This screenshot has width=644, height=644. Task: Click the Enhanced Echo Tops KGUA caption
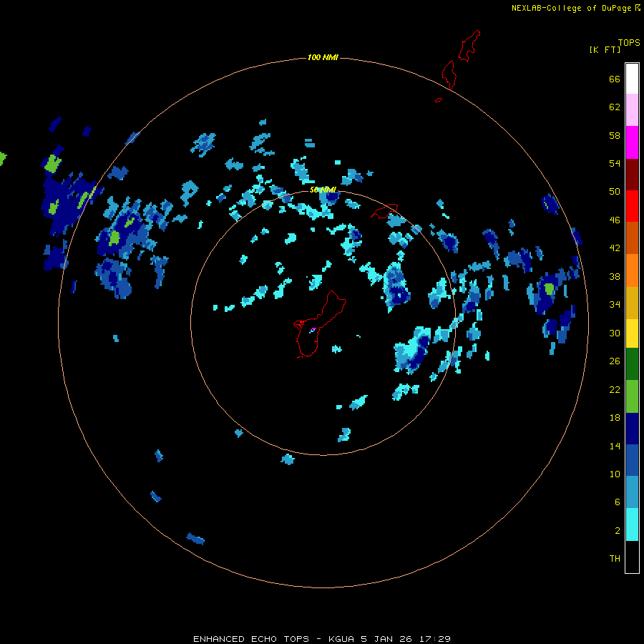click(x=322, y=639)
